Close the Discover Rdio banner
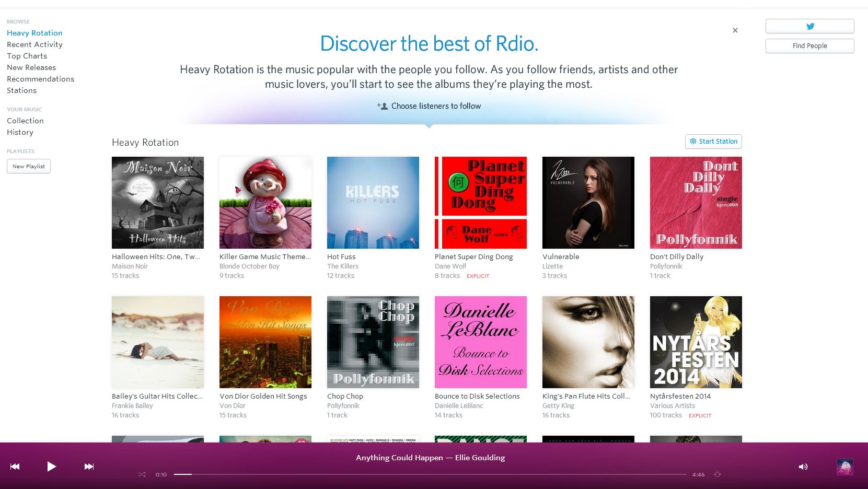The image size is (868, 489). (x=735, y=30)
